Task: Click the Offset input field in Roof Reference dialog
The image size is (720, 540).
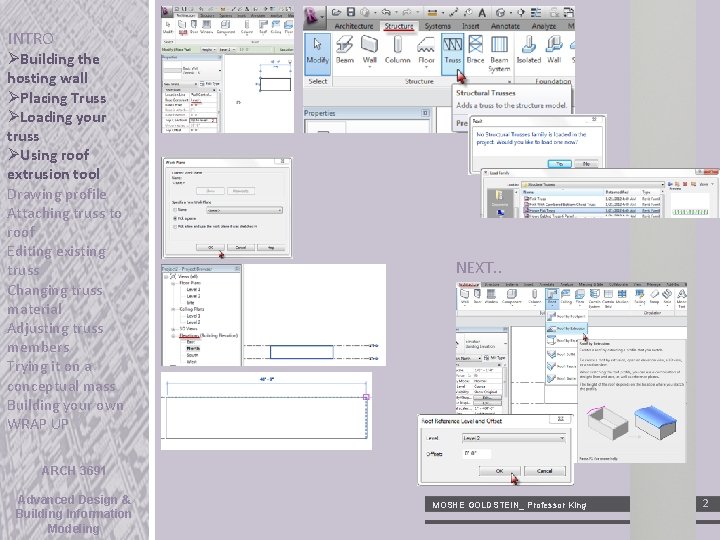Action: click(477, 454)
